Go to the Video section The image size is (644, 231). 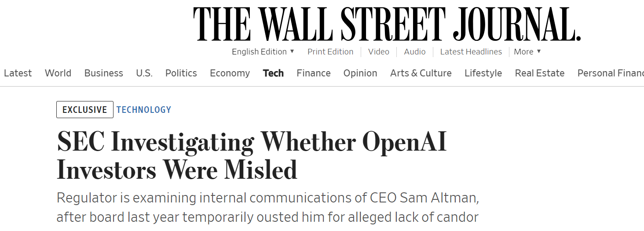coord(379,52)
